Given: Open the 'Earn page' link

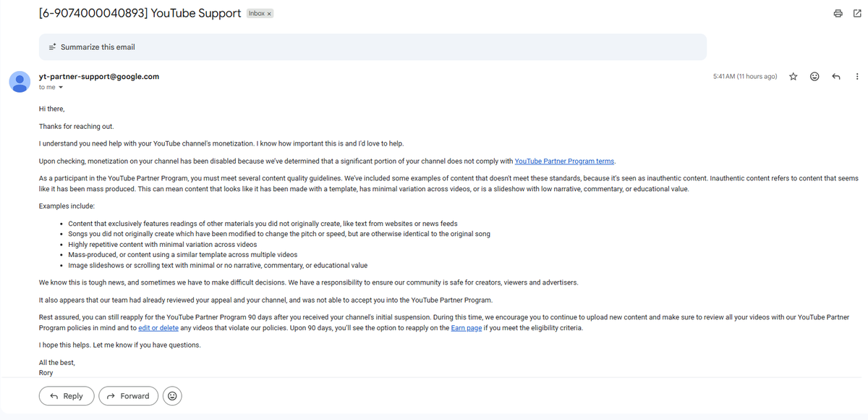Looking at the screenshot, I should [467, 328].
